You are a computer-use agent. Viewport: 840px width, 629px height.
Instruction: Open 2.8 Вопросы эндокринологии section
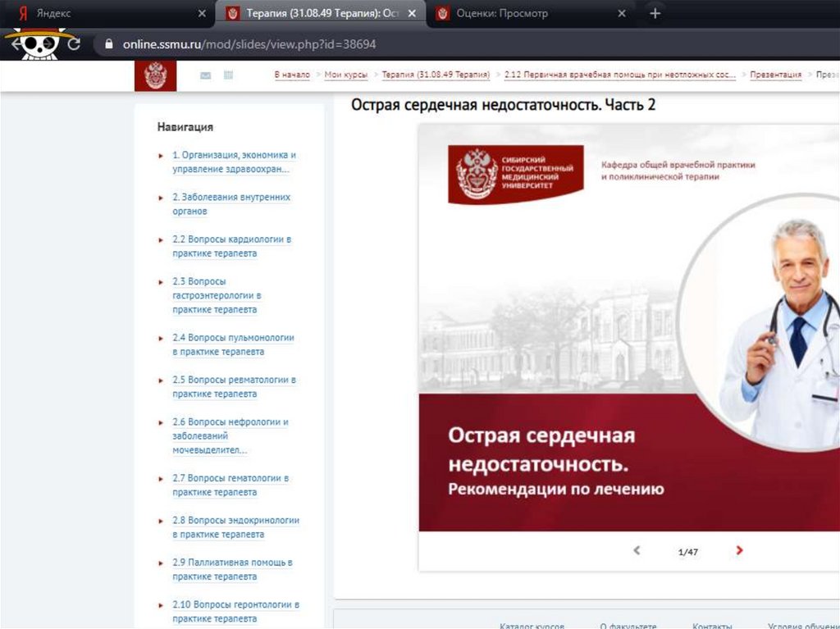(x=235, y=527)
